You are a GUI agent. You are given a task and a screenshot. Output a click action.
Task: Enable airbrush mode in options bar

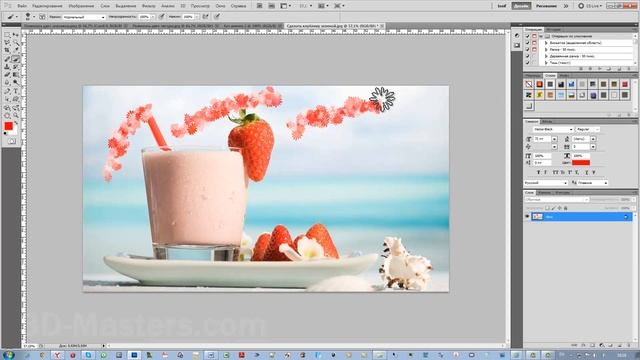click(205, 17)
